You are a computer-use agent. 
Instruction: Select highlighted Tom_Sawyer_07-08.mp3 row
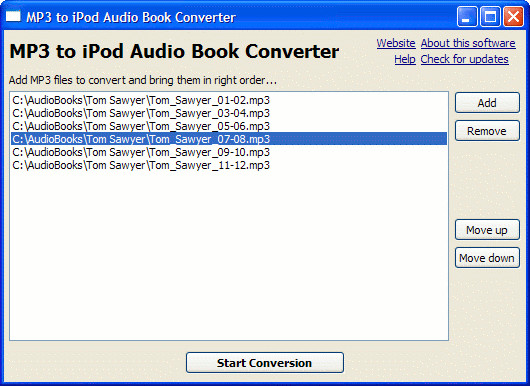coord(229,139)
